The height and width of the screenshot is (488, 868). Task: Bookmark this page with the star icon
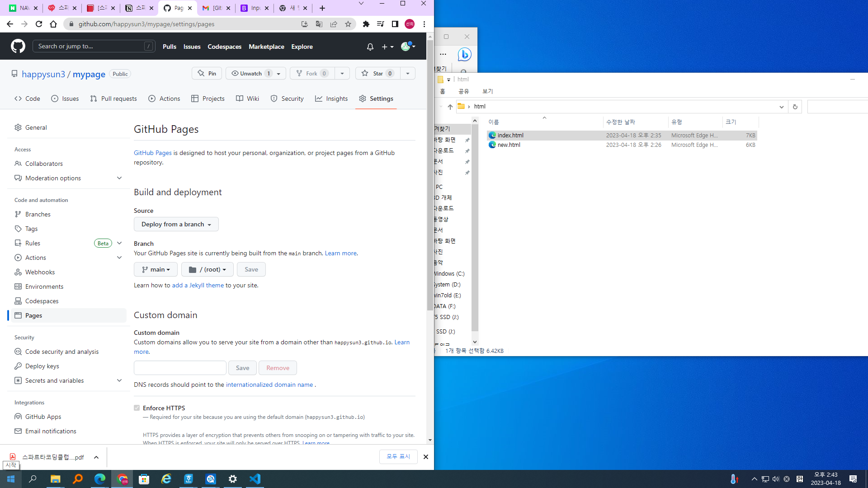(x=348, y=24)
